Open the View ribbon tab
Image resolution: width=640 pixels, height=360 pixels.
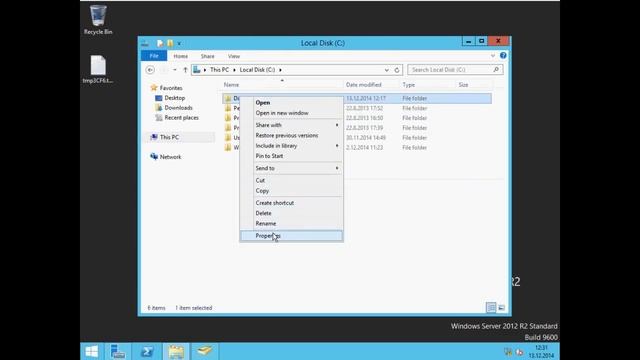(x=234, y=56)
